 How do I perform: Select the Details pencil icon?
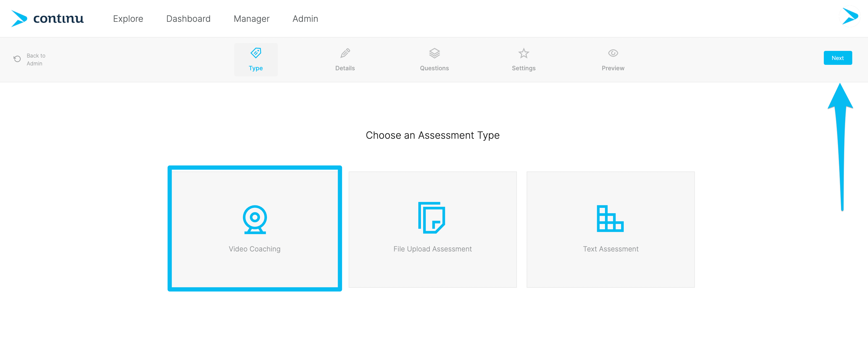tap(345, 53)
